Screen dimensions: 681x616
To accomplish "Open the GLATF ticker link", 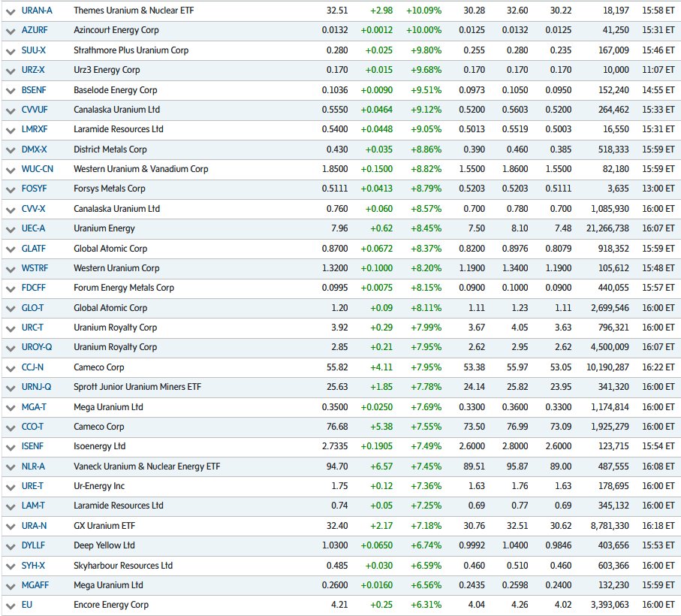I will (x=34, y=249).
